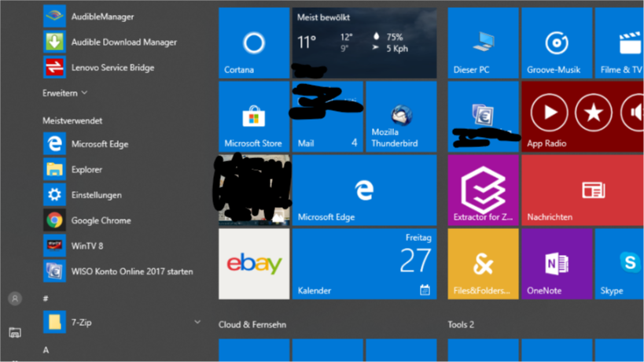Open the Nachrichten news tile
Screen dimensions: 644x362
point(583,190)
